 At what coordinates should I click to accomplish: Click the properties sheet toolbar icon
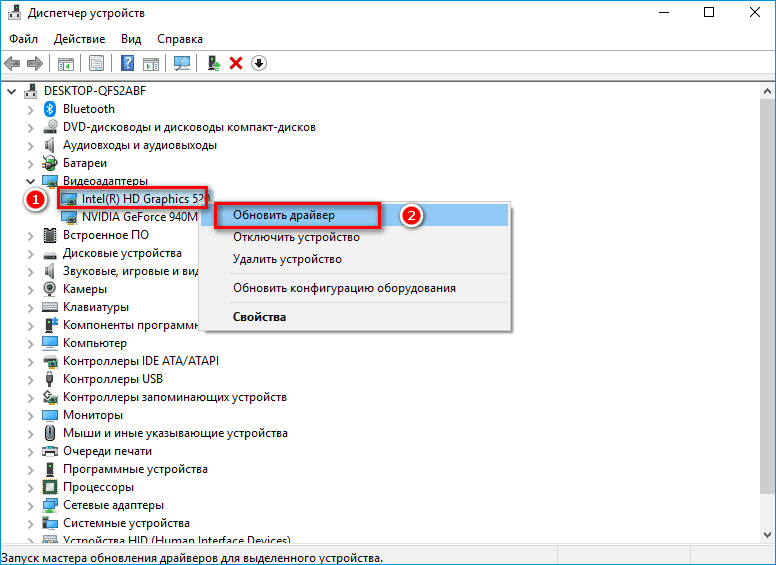coord(96,63)
